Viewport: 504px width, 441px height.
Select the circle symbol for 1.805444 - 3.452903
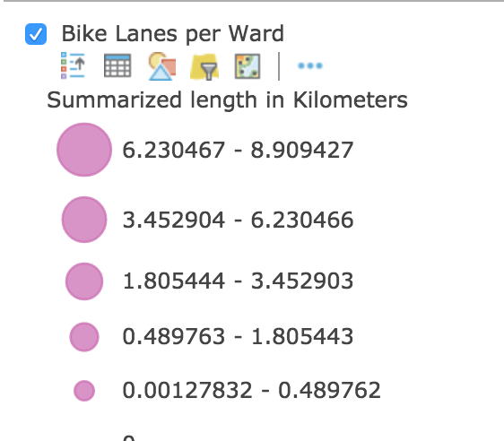84,281
